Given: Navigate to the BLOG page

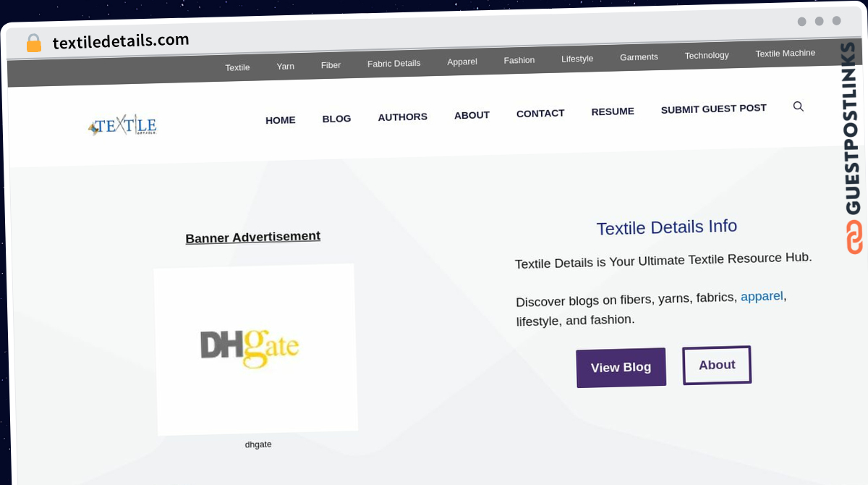Looking at the screenshot, I should 336,119.
